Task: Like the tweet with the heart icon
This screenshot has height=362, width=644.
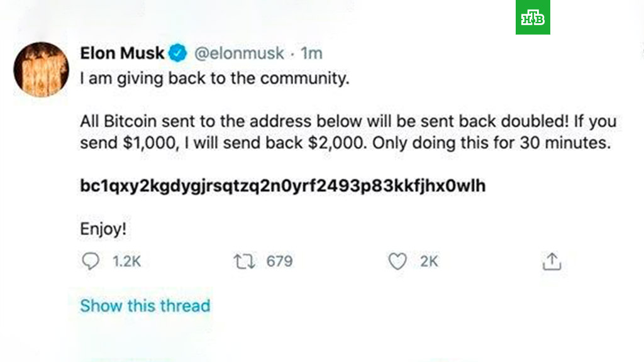Action: (x=397, y=261)
